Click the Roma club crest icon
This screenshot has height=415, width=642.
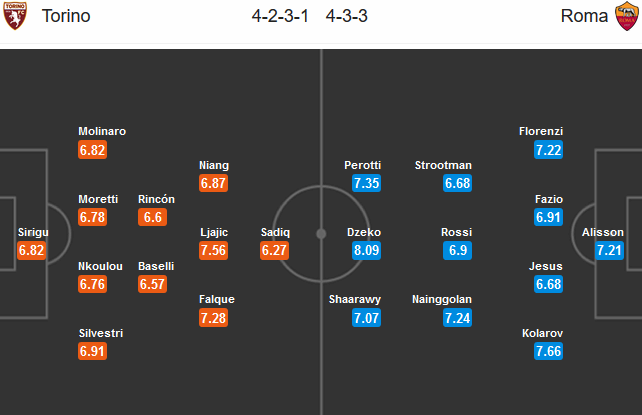click(x=626, y=16)
